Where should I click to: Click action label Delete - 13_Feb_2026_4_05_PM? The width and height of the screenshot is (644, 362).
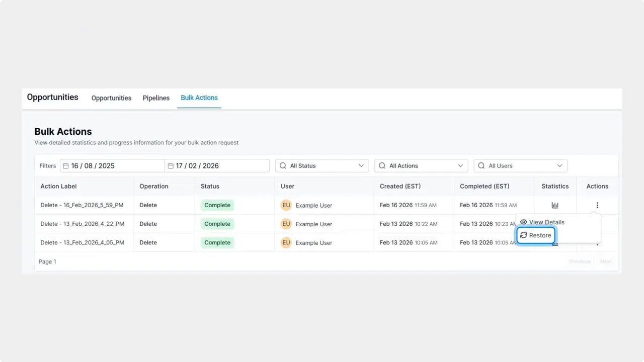point(83,242)
